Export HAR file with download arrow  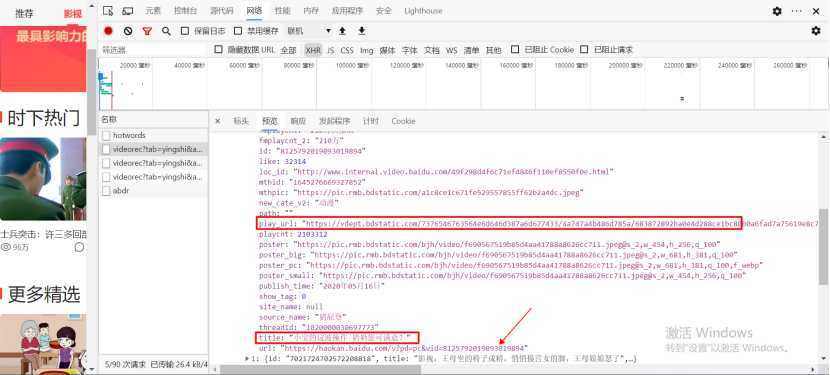tap(362, 31)
